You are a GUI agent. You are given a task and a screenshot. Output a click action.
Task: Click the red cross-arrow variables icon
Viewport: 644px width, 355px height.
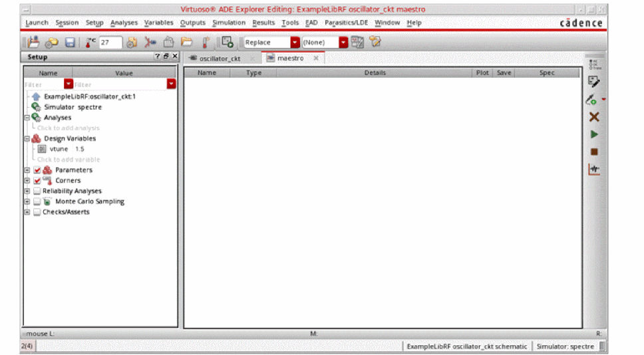(x=150, y=43)
